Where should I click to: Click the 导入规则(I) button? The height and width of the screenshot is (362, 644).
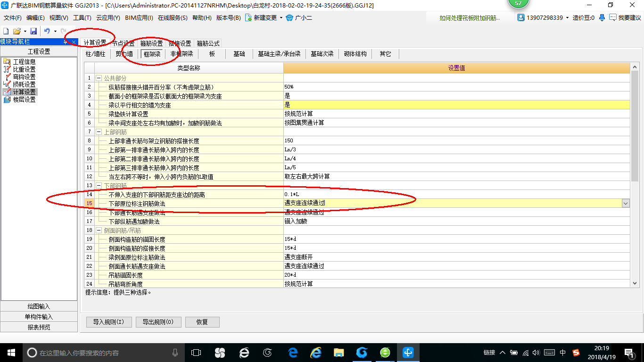point(108,322)
